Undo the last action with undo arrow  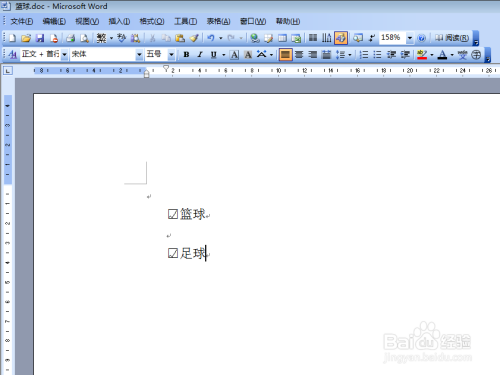[x=211, y=38]
